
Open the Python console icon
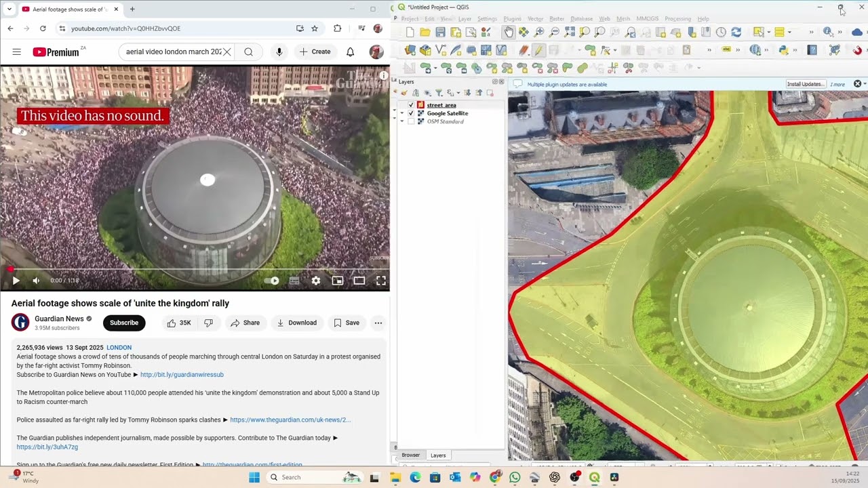click(x=783, y=49)
